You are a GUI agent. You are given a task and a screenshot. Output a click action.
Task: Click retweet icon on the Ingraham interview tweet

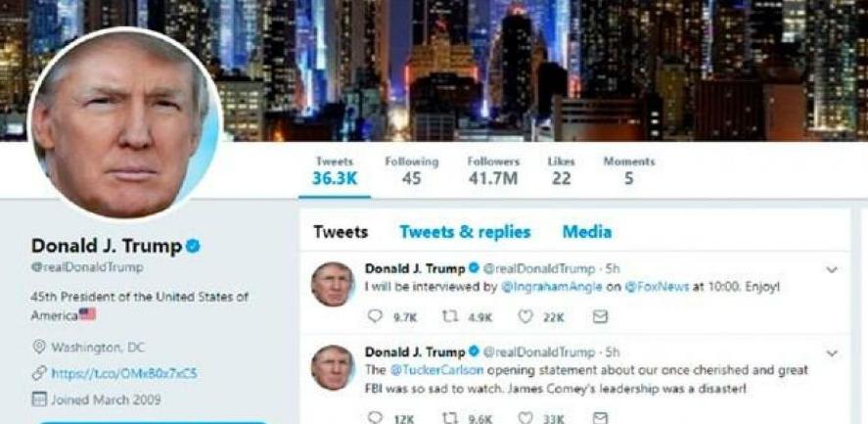(449, 316)
